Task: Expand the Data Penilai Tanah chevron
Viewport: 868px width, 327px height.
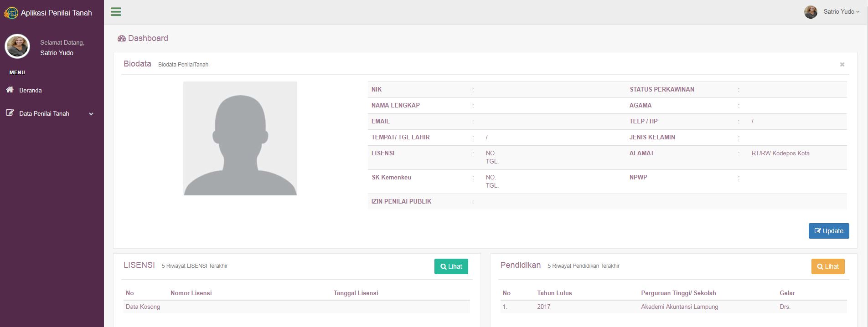Action: [91, 114]
